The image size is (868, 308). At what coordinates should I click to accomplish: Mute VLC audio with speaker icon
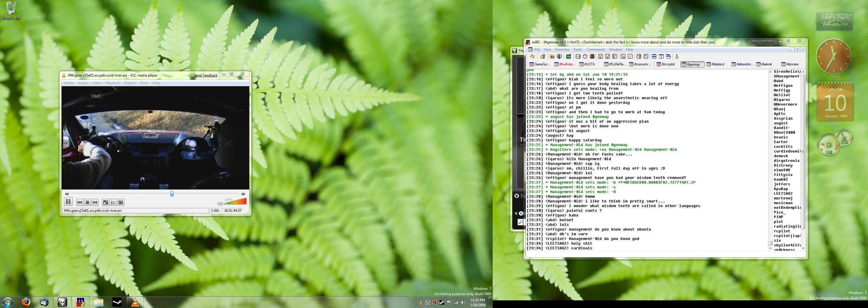tap(219, 204)
